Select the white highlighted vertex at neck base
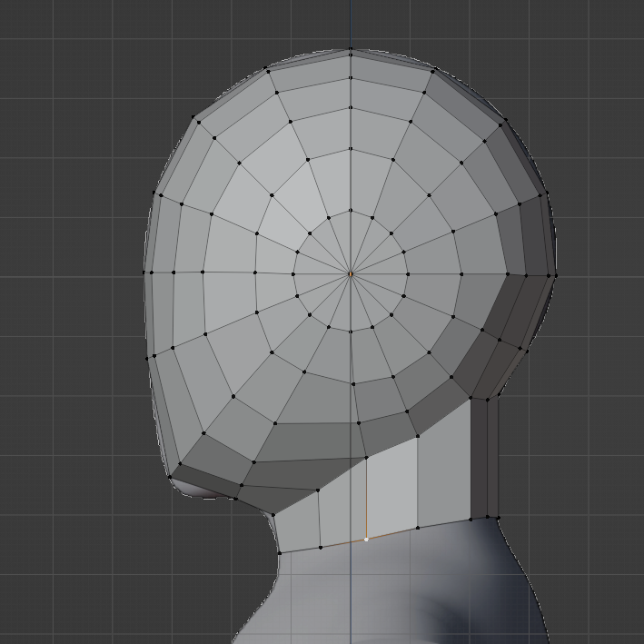644x644 pixels. (366, 540)
